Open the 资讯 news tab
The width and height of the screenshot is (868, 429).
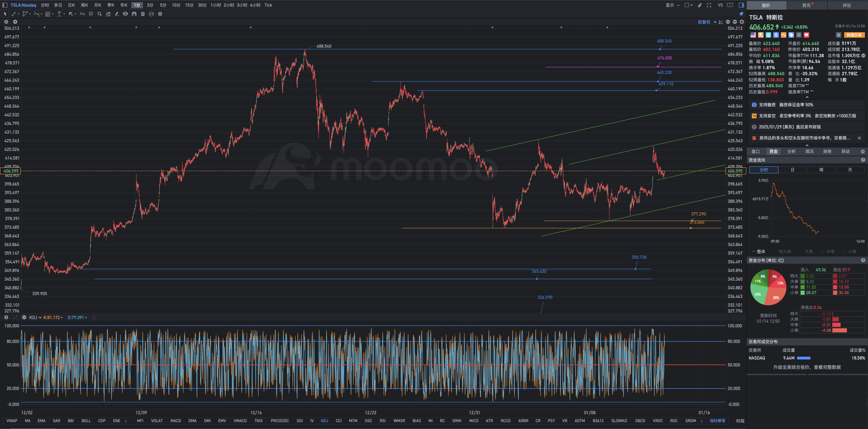(x=806, y=5)
